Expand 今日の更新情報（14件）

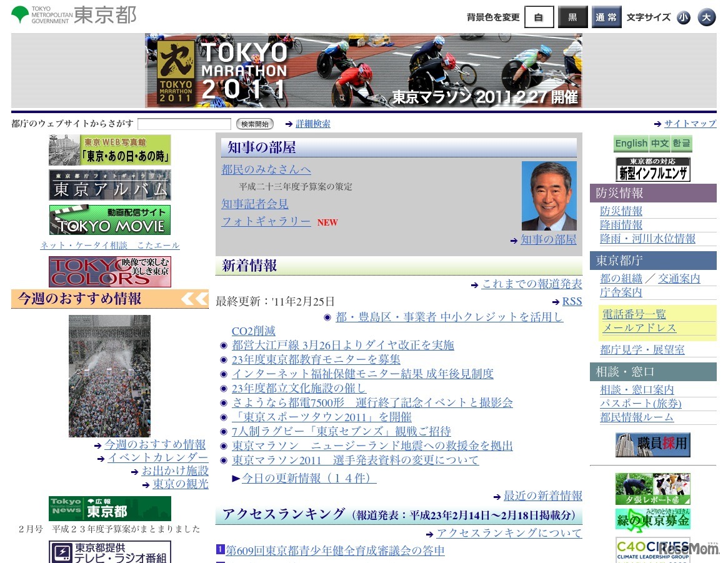[x=308, y=478]
